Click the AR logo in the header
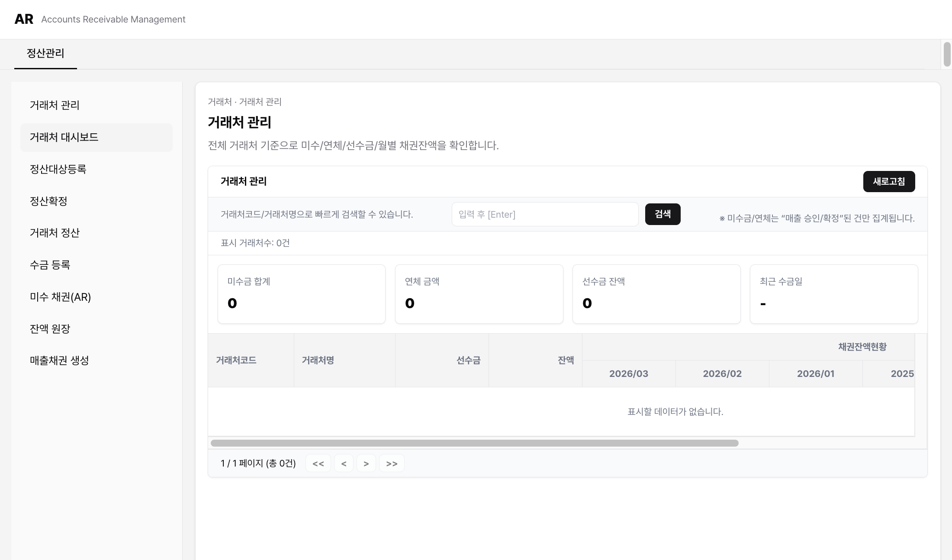 24,19
